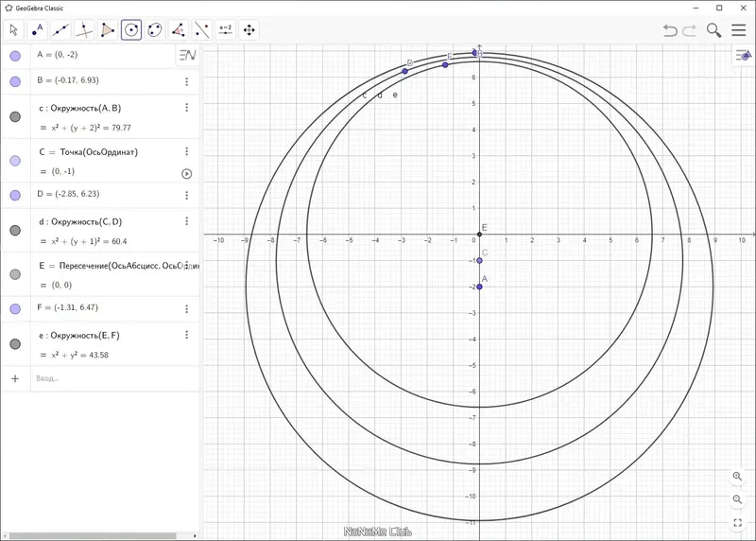The image size is (756, 541).
Task: Open more options for circle e
Action: [x=186, y=335]
